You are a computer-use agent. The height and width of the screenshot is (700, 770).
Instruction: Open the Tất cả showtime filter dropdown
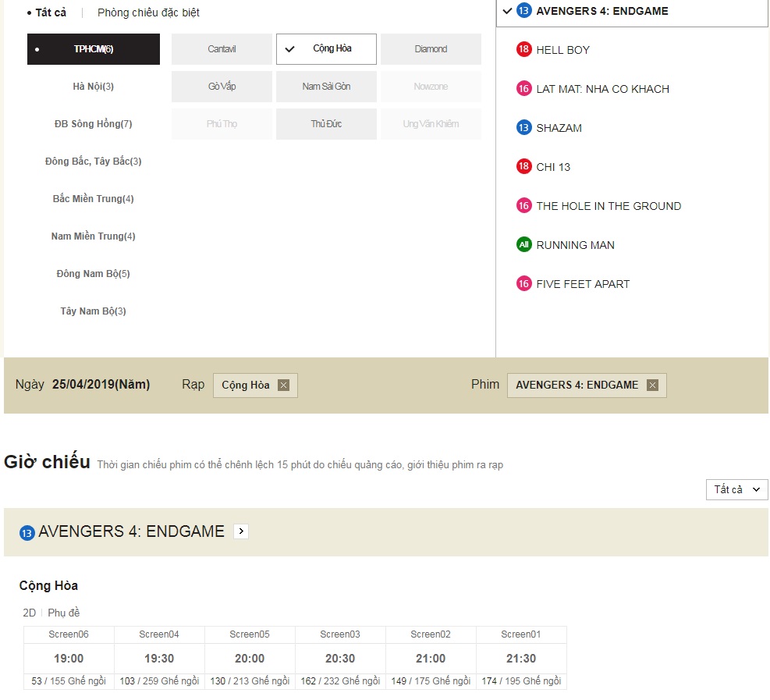point(736,489)
